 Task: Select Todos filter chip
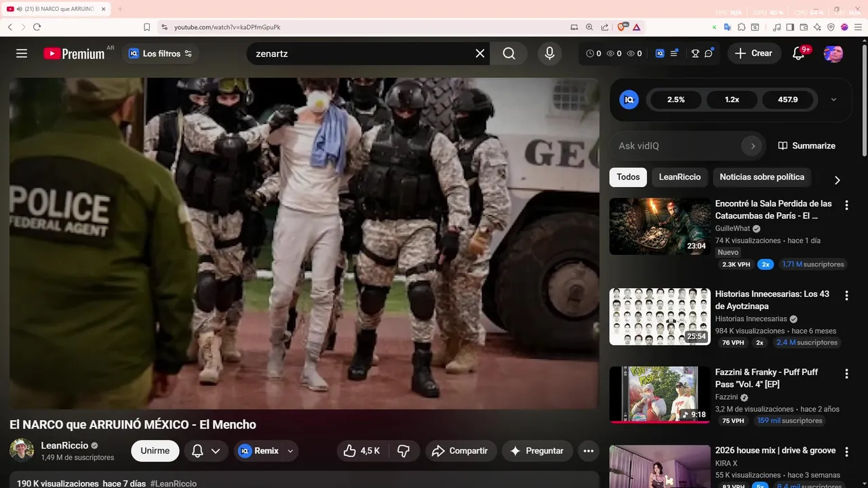tap(628, 177)
